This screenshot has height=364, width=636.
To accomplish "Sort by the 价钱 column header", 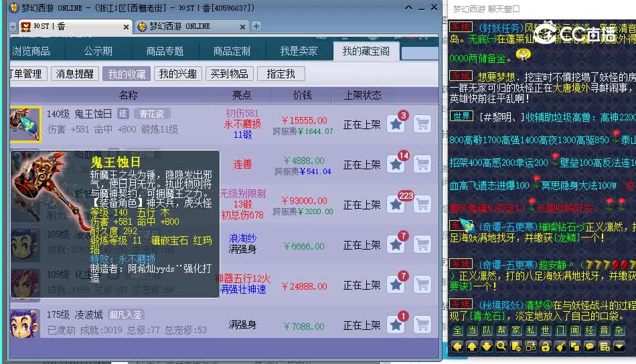I will [303, 95].
